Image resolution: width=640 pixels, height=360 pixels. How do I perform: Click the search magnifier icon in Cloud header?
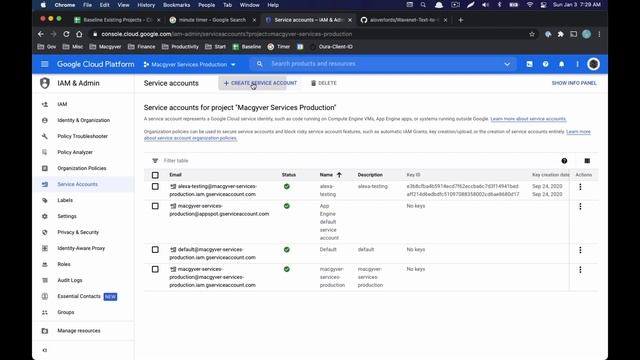260,64
